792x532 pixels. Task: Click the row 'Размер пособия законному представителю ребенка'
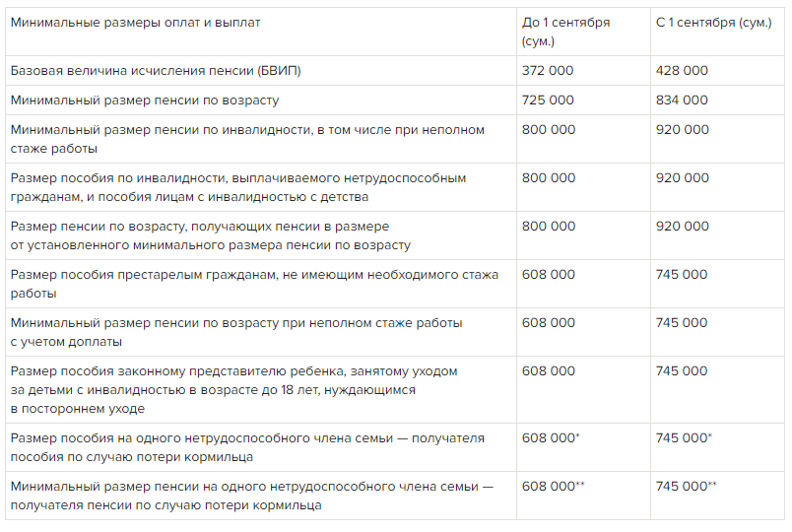click(395, 389)
